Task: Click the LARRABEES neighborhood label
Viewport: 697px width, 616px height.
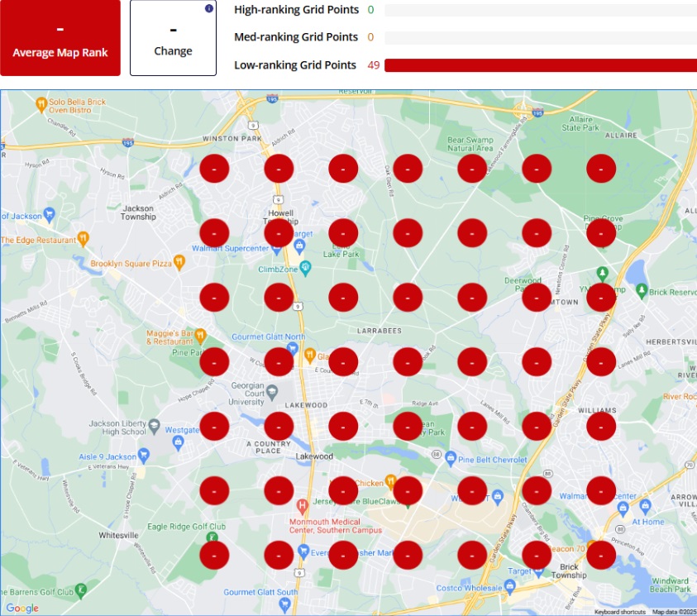Action: pyautogui.click(x=380, y=331)
